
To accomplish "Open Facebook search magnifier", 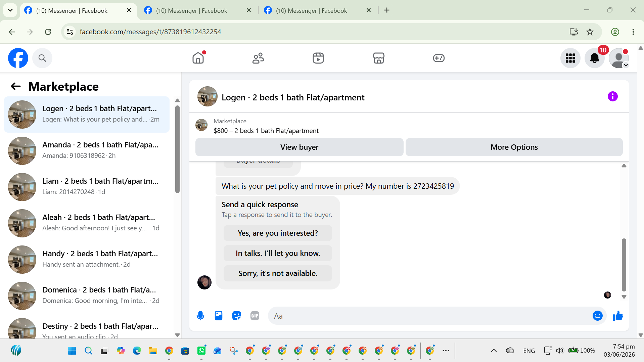I will click(x=42, y=58).
